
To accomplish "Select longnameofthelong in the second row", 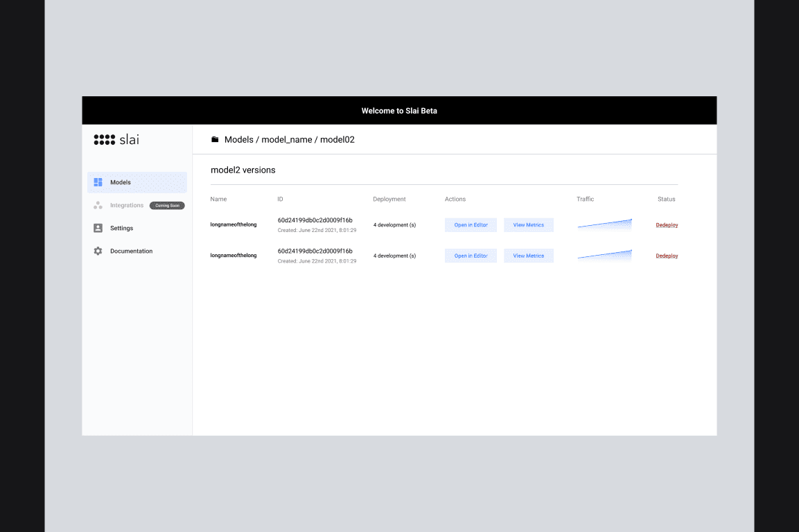I will (234, 256).
